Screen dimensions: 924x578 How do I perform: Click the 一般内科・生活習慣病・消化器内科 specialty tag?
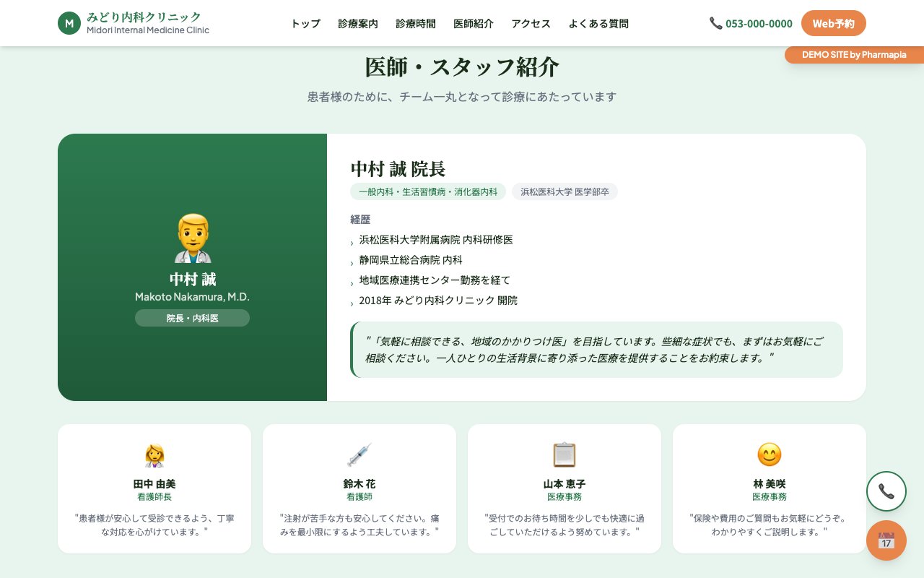427,191
